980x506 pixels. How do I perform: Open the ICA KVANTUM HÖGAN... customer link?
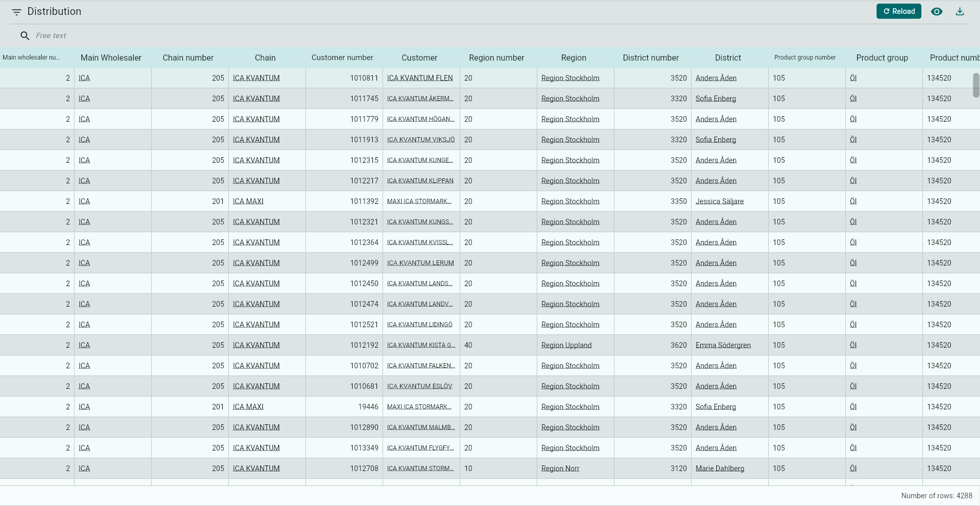(x=421, y=119)
